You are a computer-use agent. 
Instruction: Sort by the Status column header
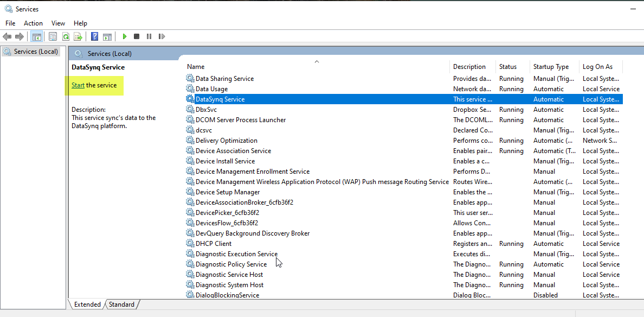point(508,67)
